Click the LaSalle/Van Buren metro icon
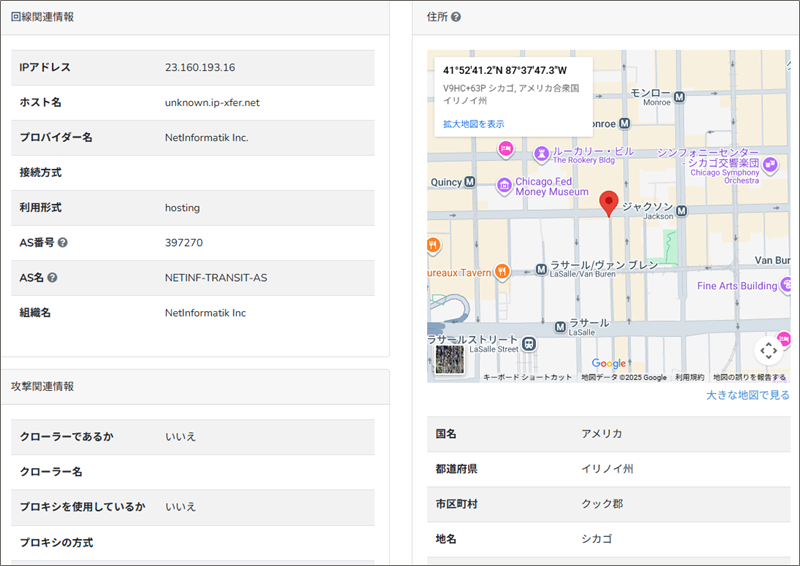This screenshot has height=566, width=800. click(x=537, y=268)
